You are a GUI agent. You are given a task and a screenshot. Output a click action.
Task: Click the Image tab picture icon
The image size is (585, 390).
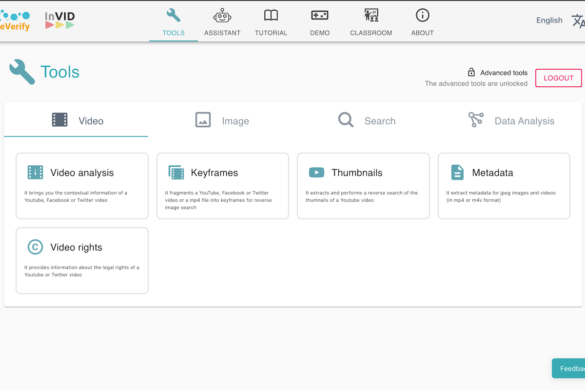(x=203, y=120)
